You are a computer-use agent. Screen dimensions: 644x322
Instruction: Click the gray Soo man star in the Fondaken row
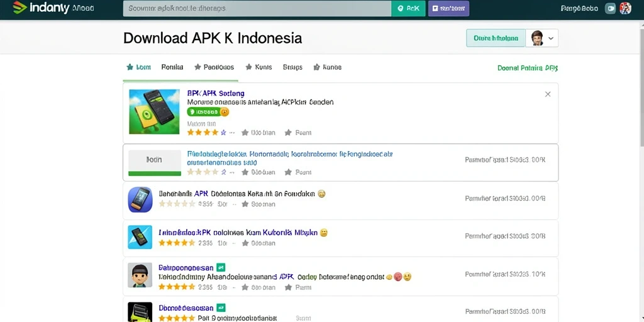[x=245, y=204]
